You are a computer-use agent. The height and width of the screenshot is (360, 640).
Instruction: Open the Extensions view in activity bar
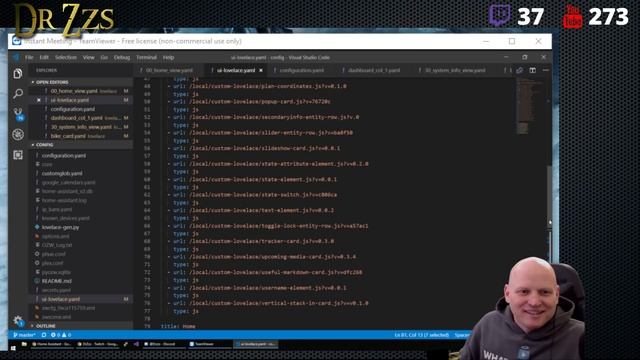[18, 155]
